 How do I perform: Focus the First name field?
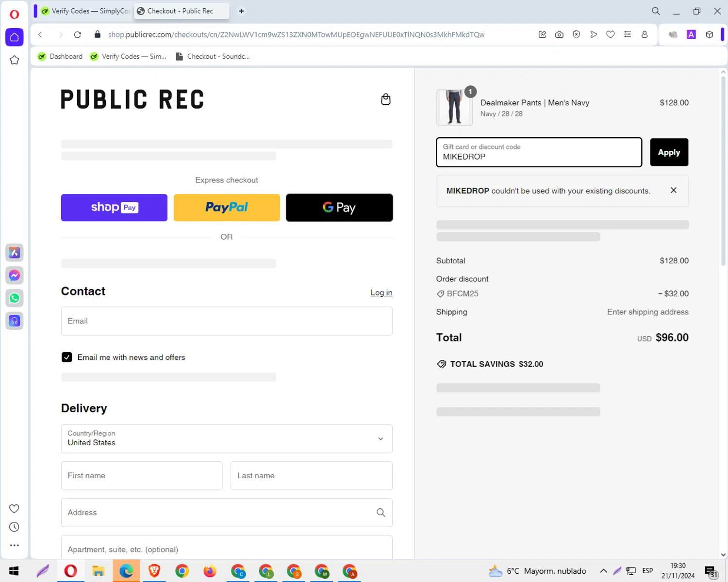[x=142, y=476]
